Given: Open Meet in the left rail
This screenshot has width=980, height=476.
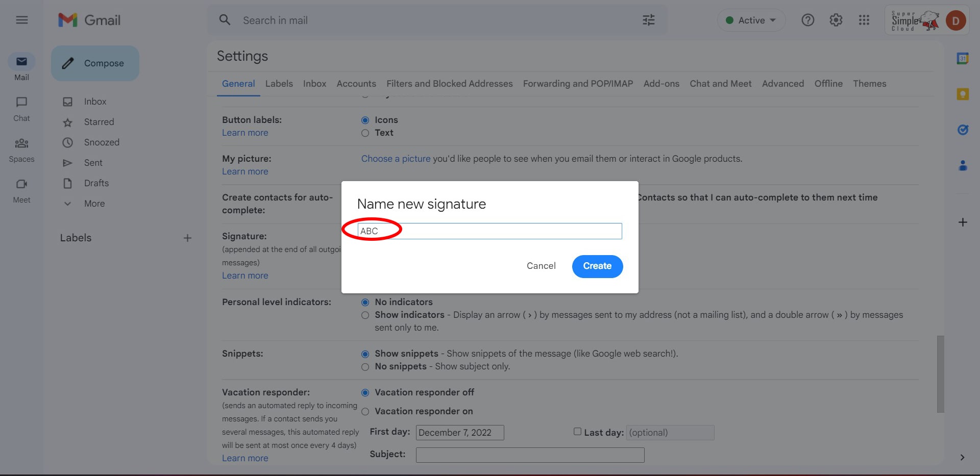Looking at the screenshot, I should 21,191.
